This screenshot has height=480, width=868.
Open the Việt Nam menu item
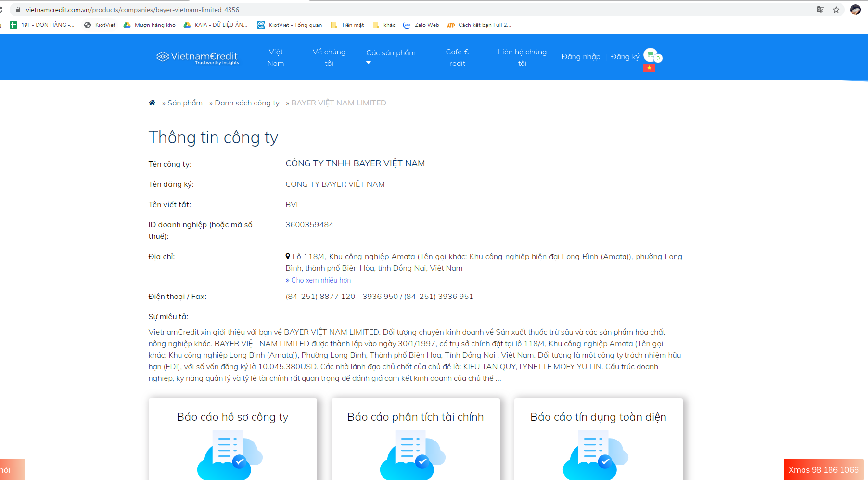click(276, 58)
